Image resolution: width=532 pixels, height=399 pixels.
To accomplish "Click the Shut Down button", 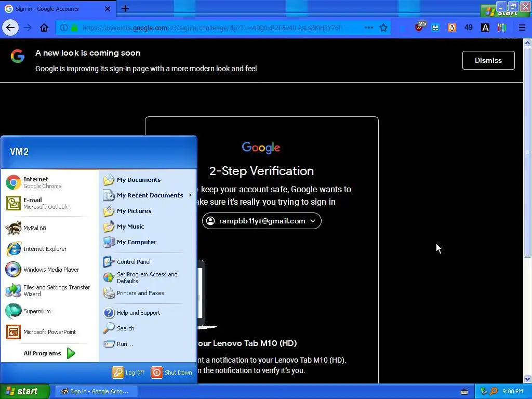I will [x=171, y=372].
